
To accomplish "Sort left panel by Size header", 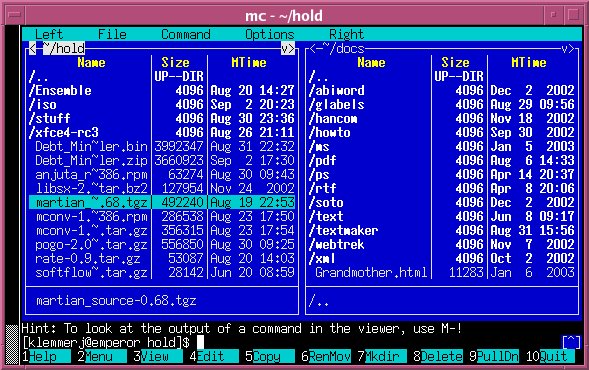I will pos(175,62).
